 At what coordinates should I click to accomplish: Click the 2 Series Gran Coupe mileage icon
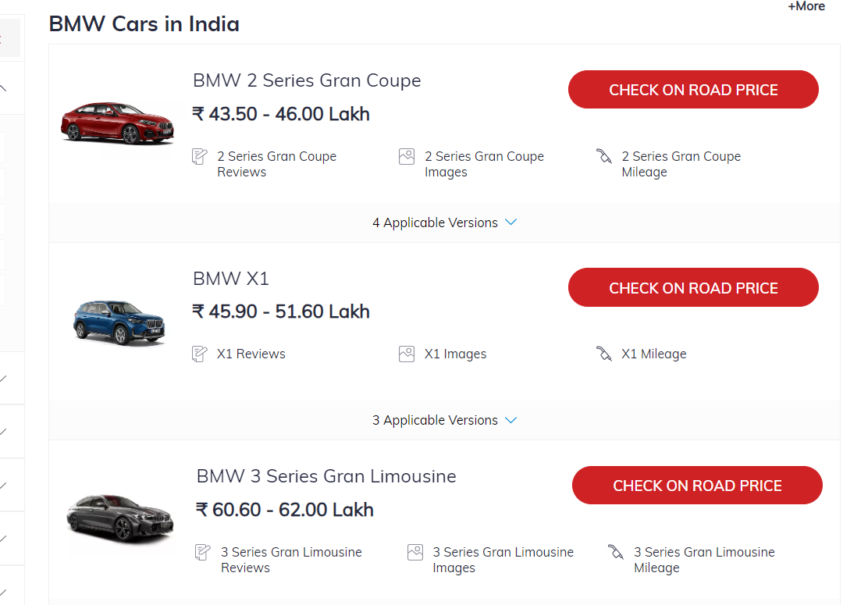(603, 156)
